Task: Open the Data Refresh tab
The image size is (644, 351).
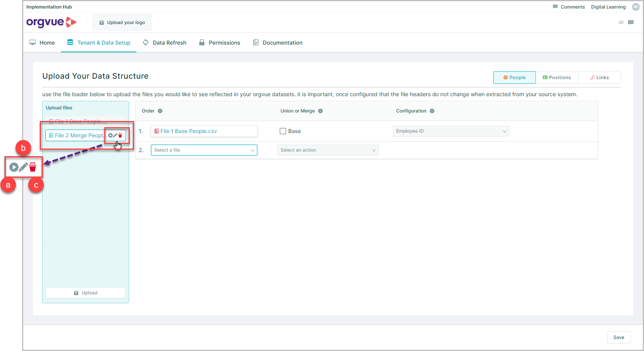Action: tap(165, 43)
